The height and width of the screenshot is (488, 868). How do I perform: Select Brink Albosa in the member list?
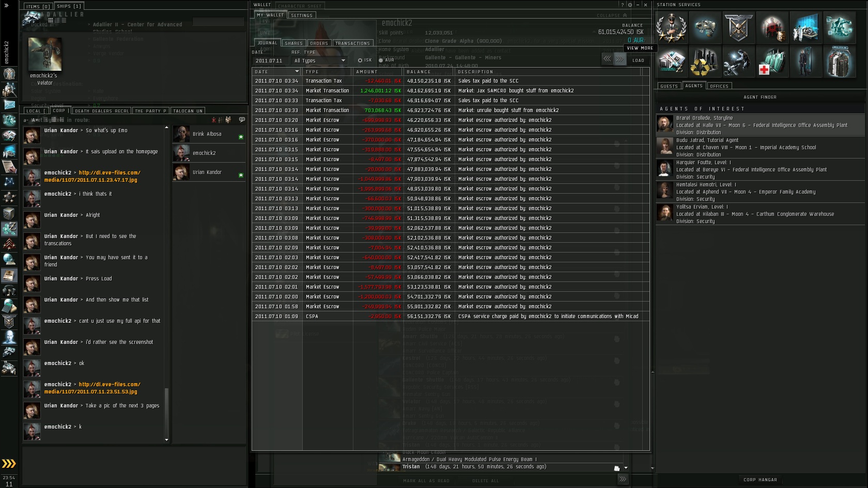pyautogui.click(x=209, y=134)
